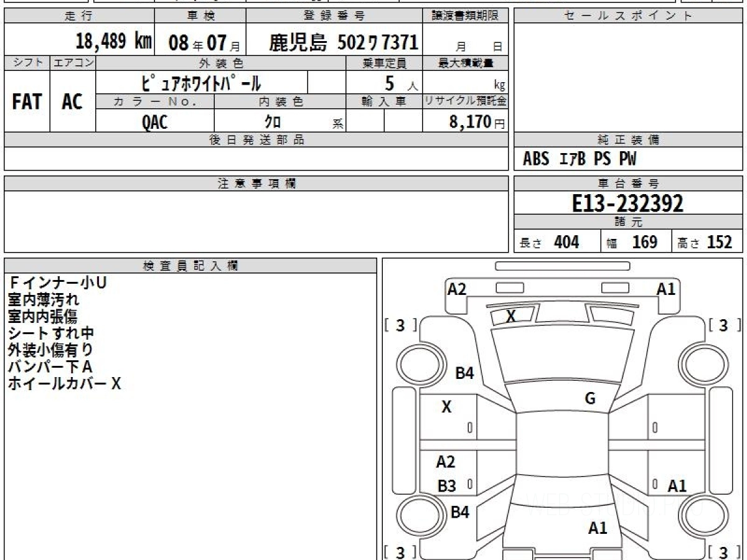Click the 登録番号 header
The image size is (747, 560).
coord(334,16)
